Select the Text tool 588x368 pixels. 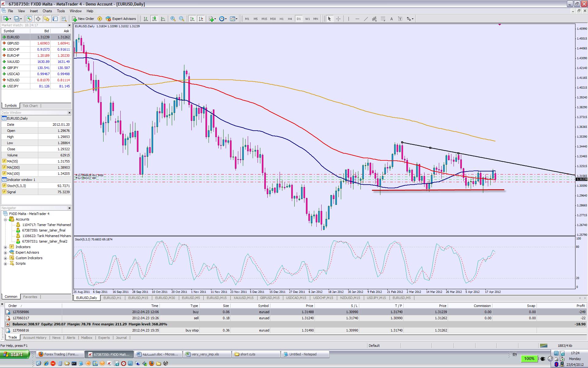click(391, 19)
